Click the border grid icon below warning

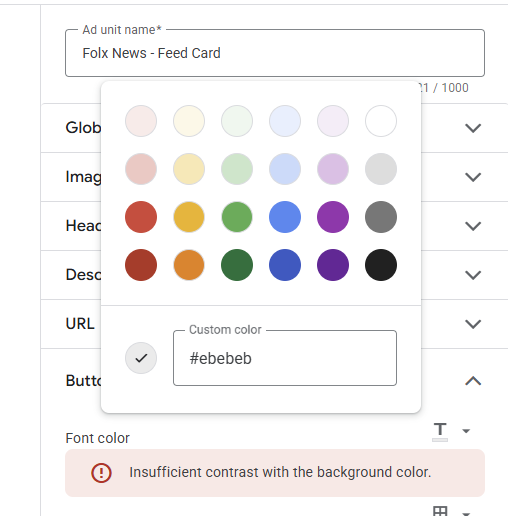tap(440, 511)
